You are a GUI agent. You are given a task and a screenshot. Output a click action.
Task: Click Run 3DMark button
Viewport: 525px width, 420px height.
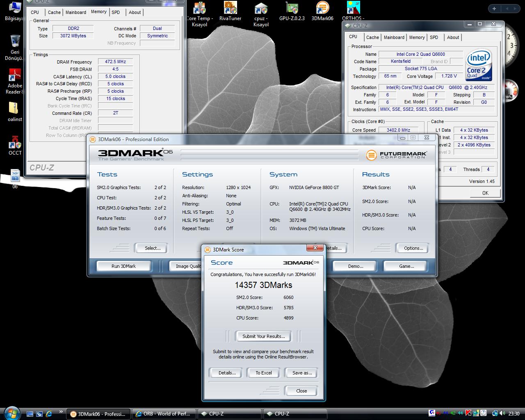tap(123, 266)
